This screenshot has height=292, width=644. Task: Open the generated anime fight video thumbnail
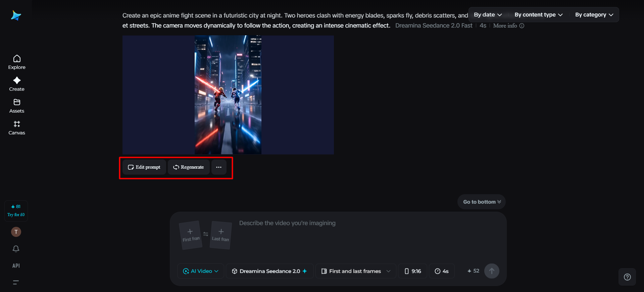[x=228, y=95]
